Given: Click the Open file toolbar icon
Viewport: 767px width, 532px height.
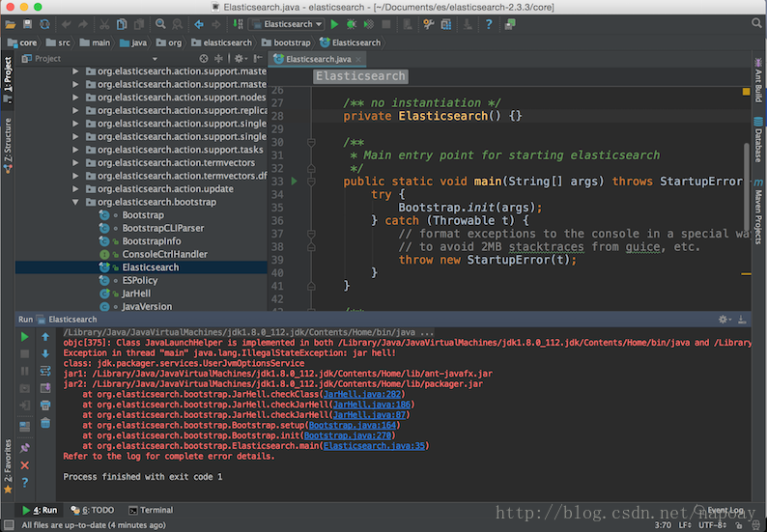Looking at the screenshot, I should point(10,24).
